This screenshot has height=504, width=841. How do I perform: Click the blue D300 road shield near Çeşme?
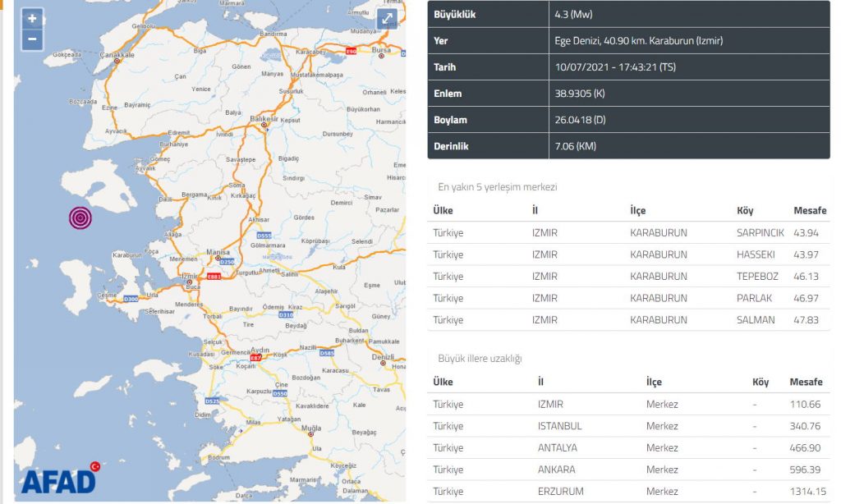131,299
